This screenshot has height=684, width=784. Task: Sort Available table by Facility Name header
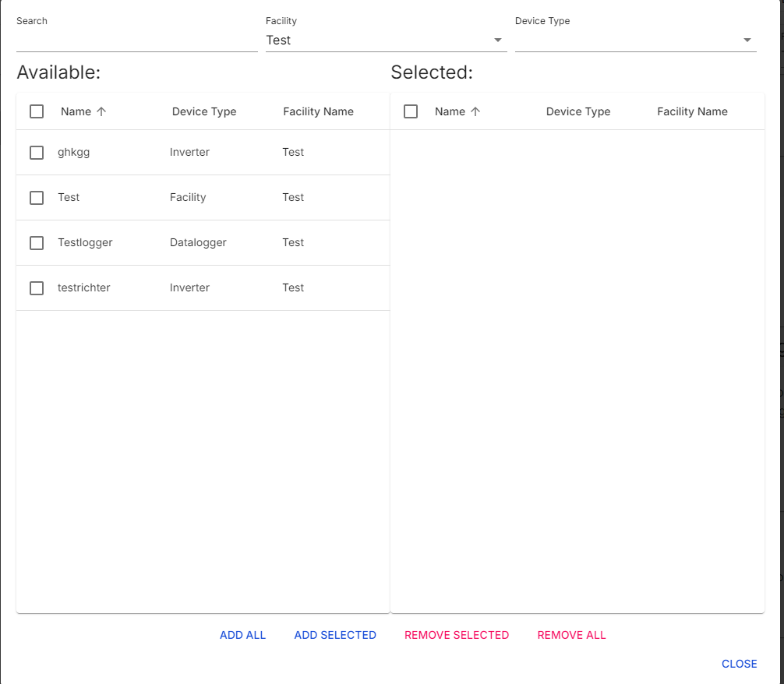(318, 111)
